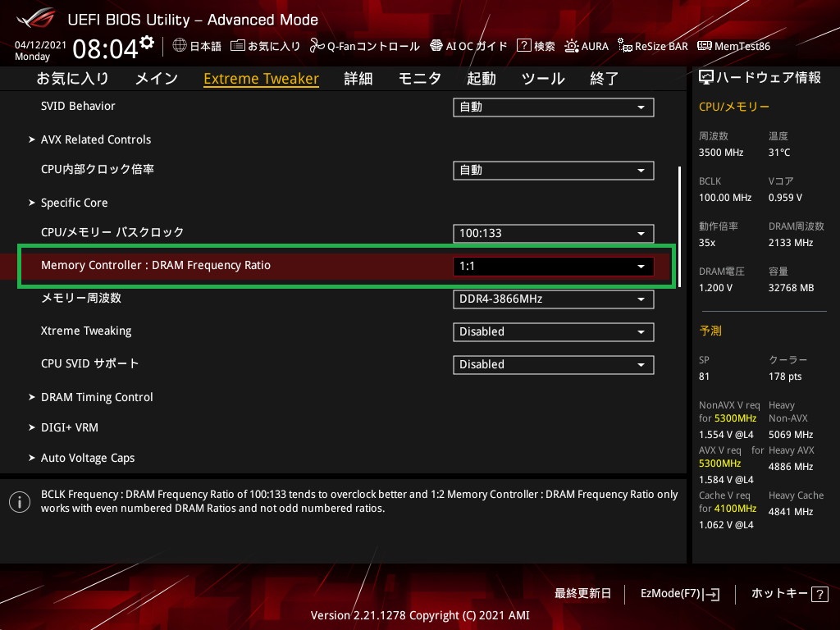
Task: Switch to お気に入り tab
Action: pyautogui.click(x=72, y=79)
